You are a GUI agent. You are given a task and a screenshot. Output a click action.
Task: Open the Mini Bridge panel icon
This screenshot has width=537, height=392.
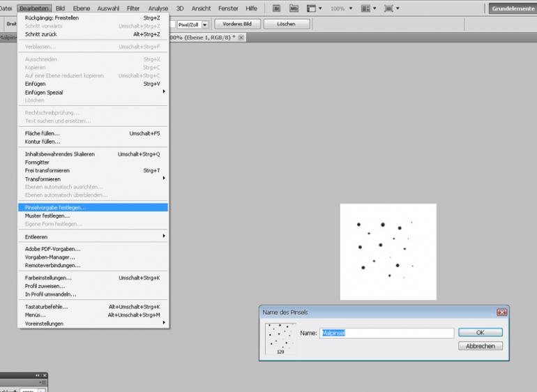[x=294, y=8]
